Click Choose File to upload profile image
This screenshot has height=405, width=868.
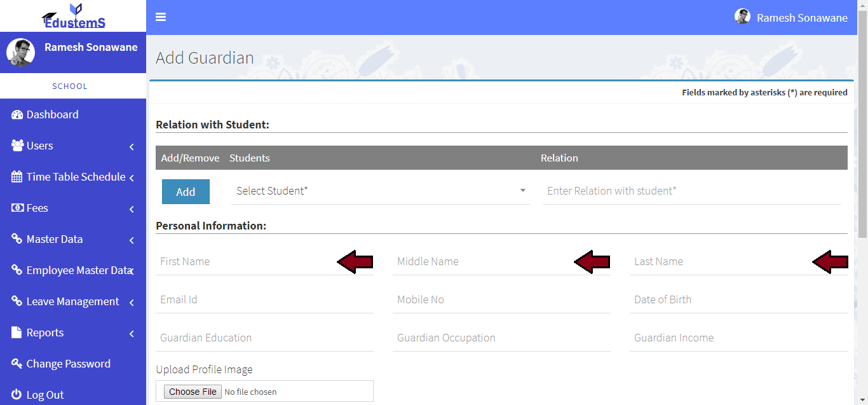pyautogui.click(x=193, y=391)
